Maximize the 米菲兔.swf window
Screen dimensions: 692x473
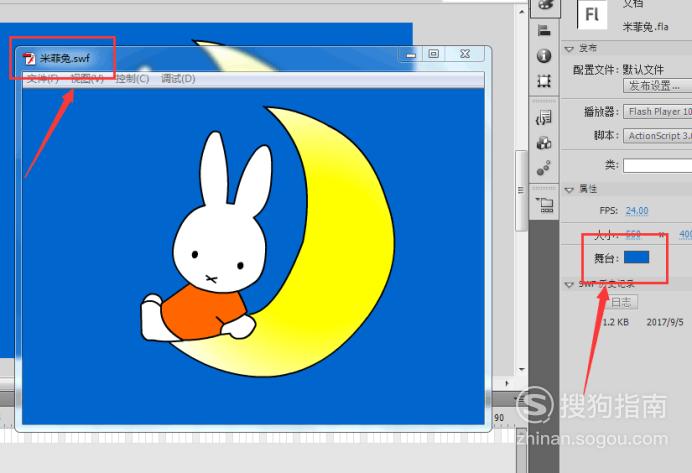click(x=434, y=54)
